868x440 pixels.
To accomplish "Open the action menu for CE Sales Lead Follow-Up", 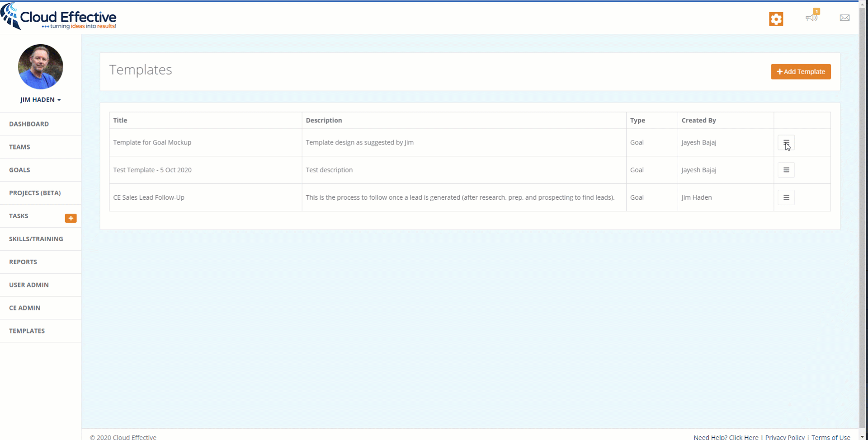I will click(786, 197).
